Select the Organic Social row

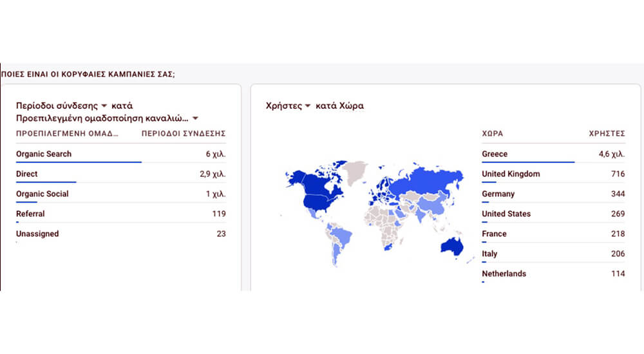click(121, 194)
